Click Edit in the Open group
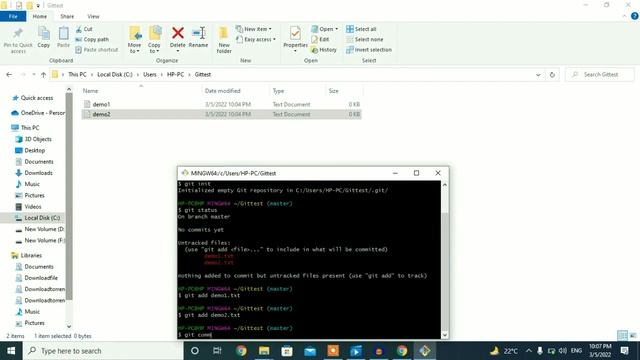 320,40
